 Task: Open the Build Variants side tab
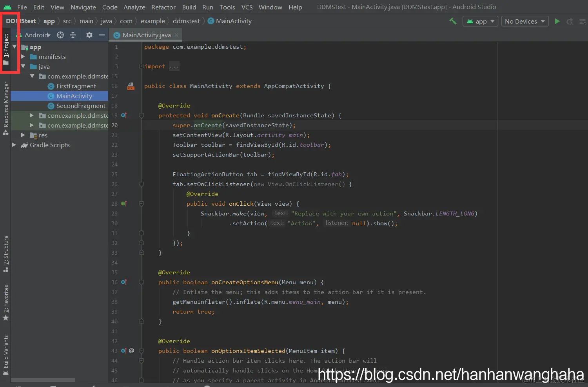pyautogui.click(x=5, y=355)
